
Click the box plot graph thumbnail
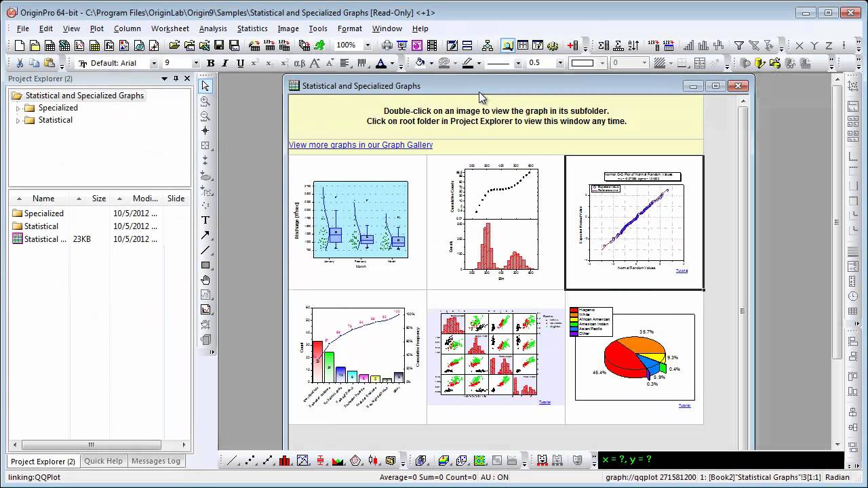click(x=360, y=220)
